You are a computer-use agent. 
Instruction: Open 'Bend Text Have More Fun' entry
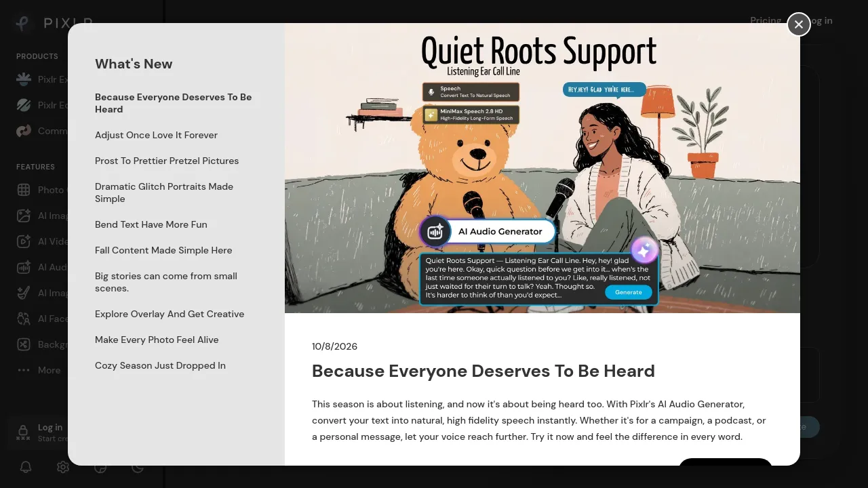[151, 224]
